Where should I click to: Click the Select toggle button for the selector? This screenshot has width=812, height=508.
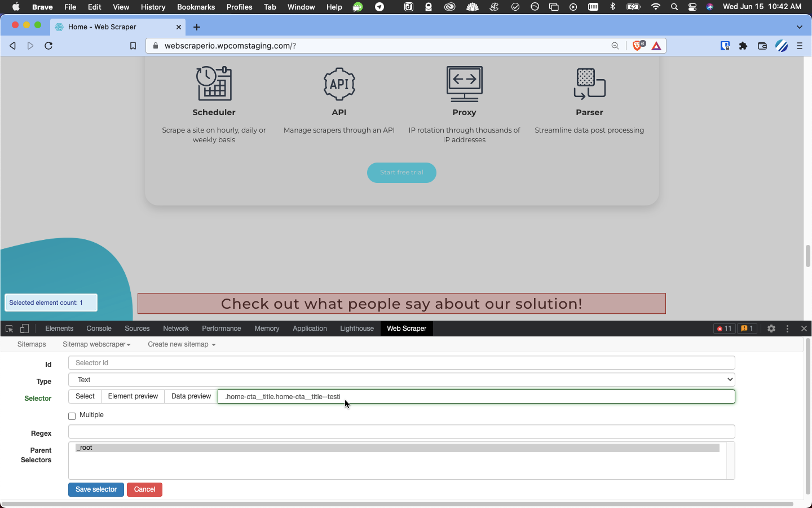(x=85, y=396)
